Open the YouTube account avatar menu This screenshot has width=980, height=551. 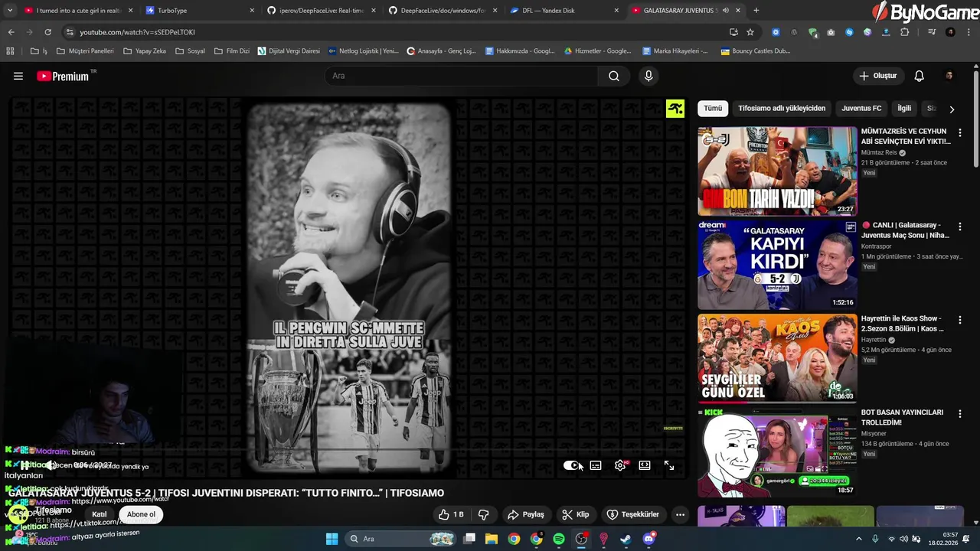pyautogui.click(x=949, y=76)
